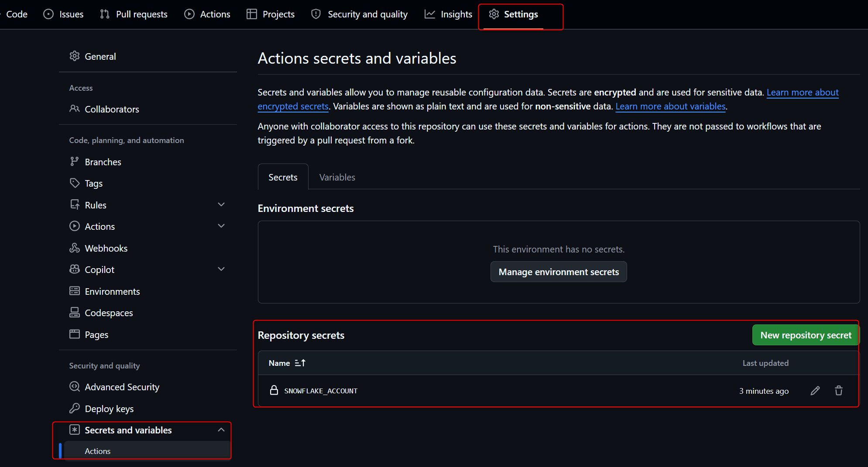Click Manage environment secrets button
Screen dimensions: 868x467
(559, 272)
